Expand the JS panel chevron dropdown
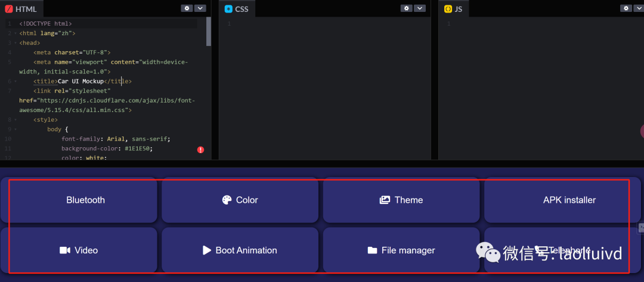The width and height of the screenshot is (644, 282). pos(639,8)
